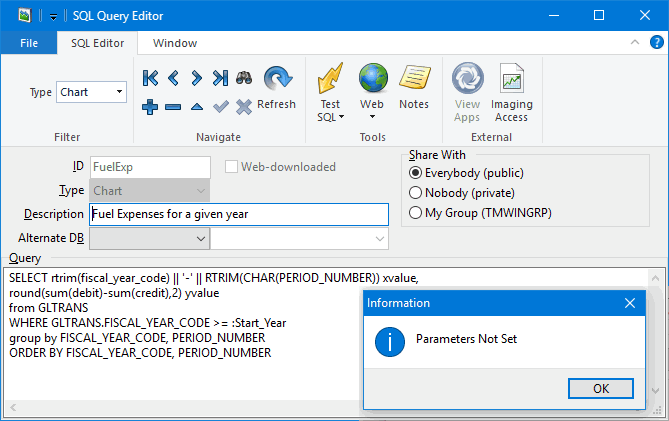
Task: Open the Web globe tool
Action: coord(373,78)
